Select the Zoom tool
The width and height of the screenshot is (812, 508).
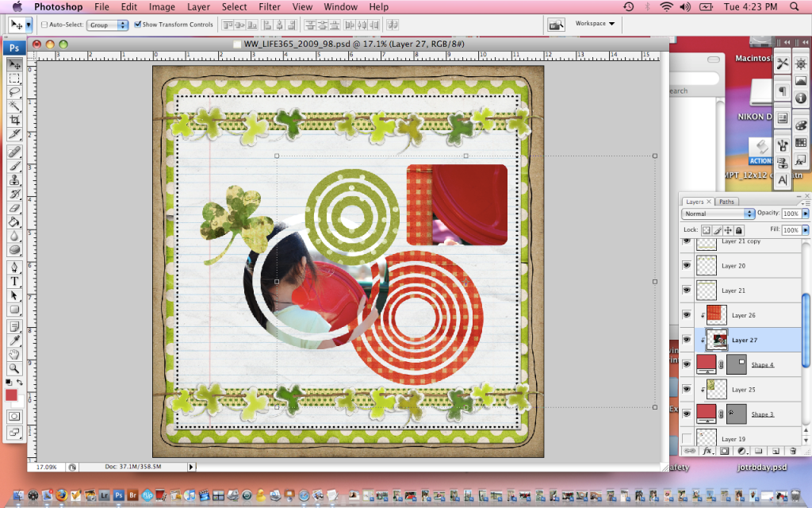tap(14, 368)
